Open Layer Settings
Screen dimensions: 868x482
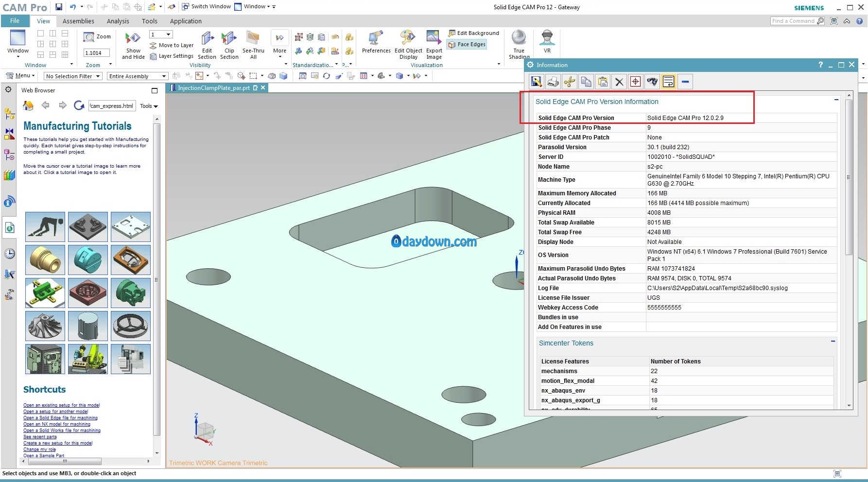[172, 56]
